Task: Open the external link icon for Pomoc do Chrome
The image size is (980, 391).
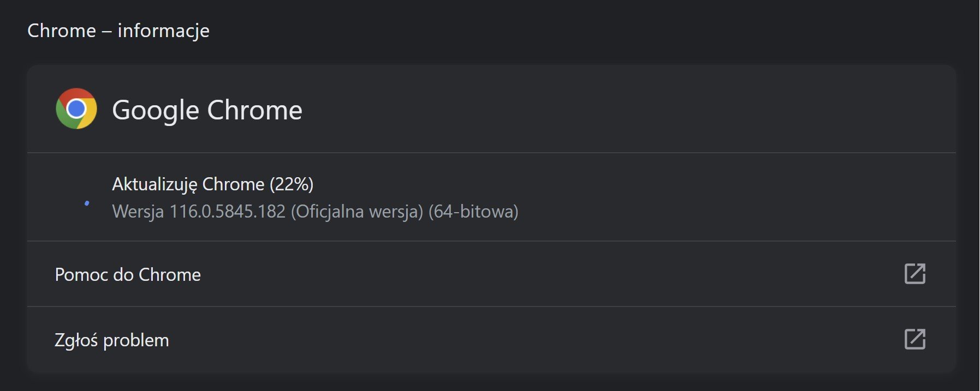Action: (x=915, y=274)
